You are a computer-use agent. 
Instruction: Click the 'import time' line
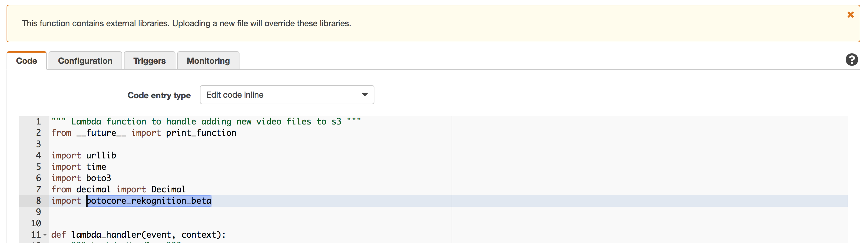tap(79, 167)
